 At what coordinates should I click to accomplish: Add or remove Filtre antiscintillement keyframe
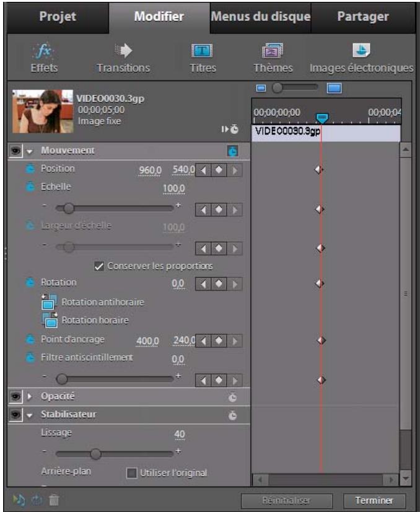coord(219,381)
